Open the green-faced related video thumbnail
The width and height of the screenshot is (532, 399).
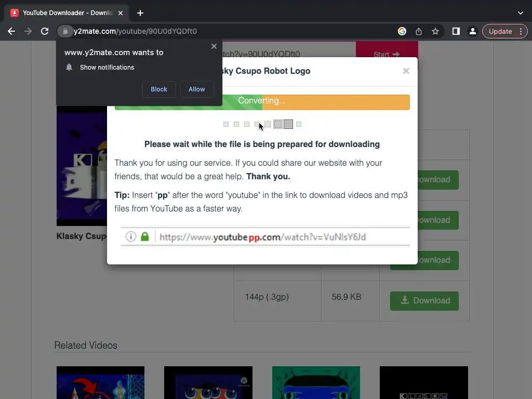pos(316,382)
